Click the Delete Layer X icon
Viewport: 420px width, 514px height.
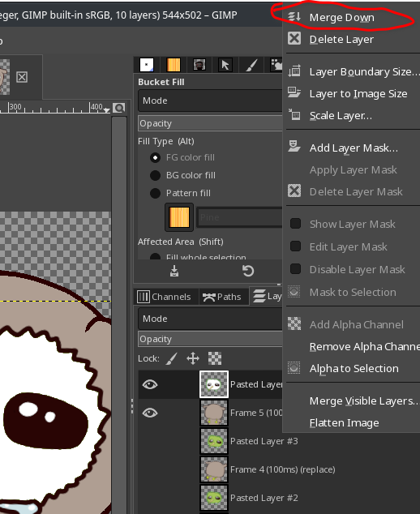294,38
